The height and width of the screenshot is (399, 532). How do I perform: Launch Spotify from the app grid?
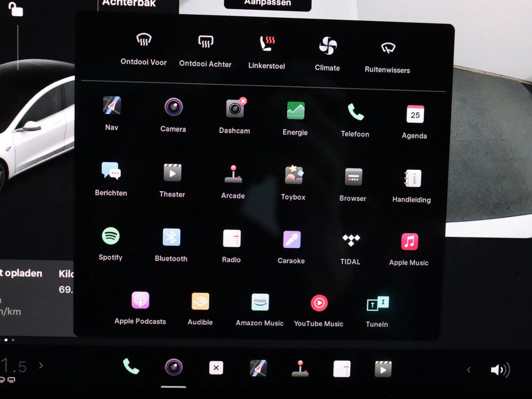(x=111, y=236)
